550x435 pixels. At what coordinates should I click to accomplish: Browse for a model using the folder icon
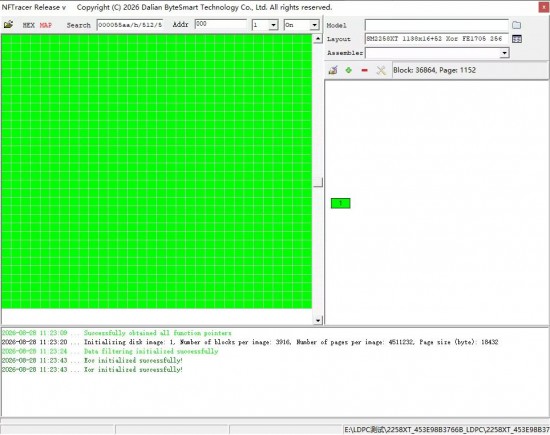tap(516, 25)
